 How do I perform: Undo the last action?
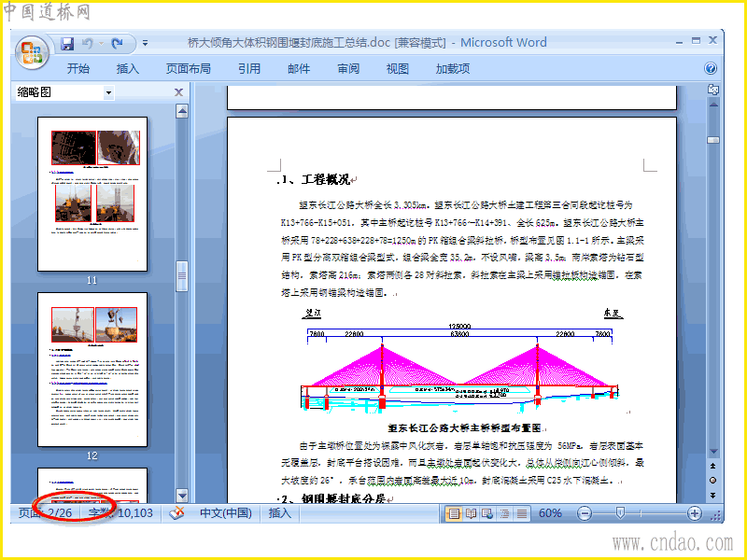(87, 44)
